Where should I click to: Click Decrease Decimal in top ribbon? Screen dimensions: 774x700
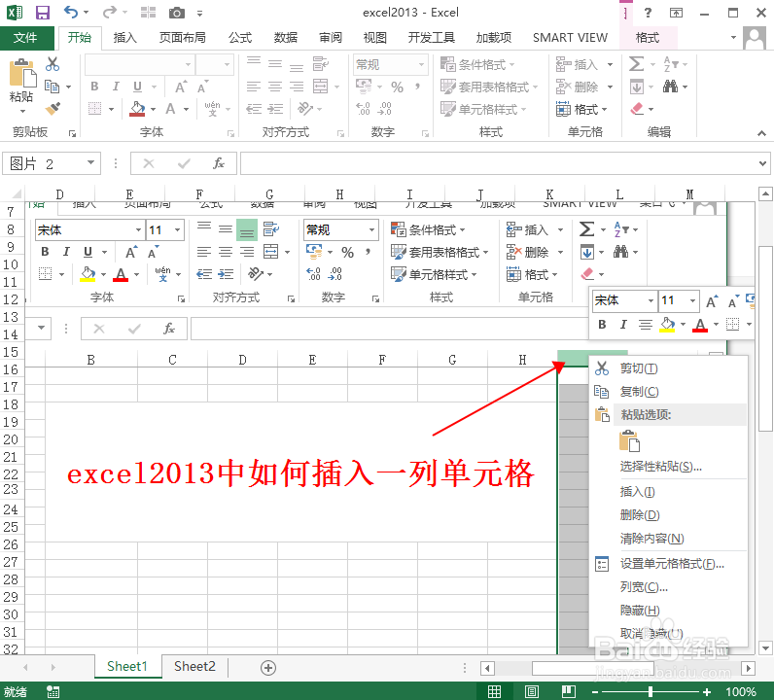tap(384, 109)
